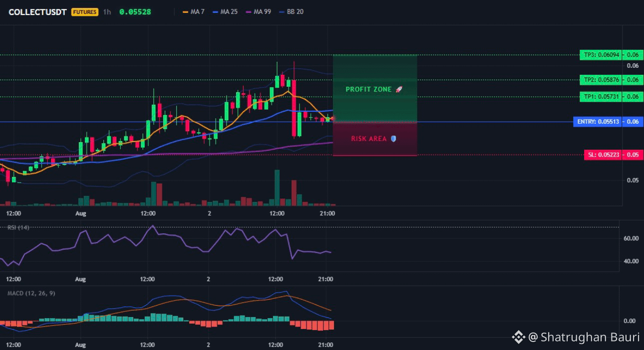Click the TP2: 0.05876 price label
644x350 pixels.
601,80
